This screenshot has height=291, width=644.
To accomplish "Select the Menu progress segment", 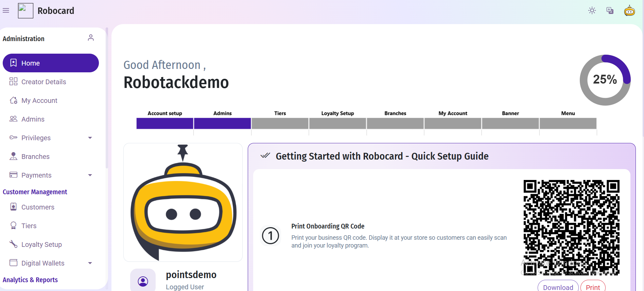I will click(x=568, y=123).
